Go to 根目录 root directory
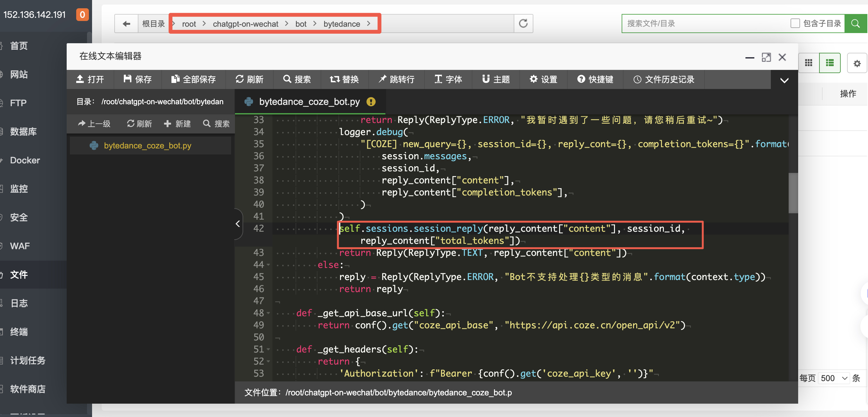The width and height of the screenshot is (868, 417). [153, 24]
